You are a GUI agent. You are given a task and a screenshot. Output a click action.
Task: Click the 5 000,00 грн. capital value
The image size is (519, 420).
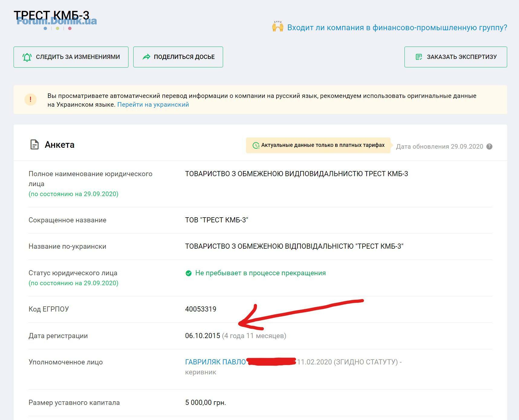click(206, 402)
